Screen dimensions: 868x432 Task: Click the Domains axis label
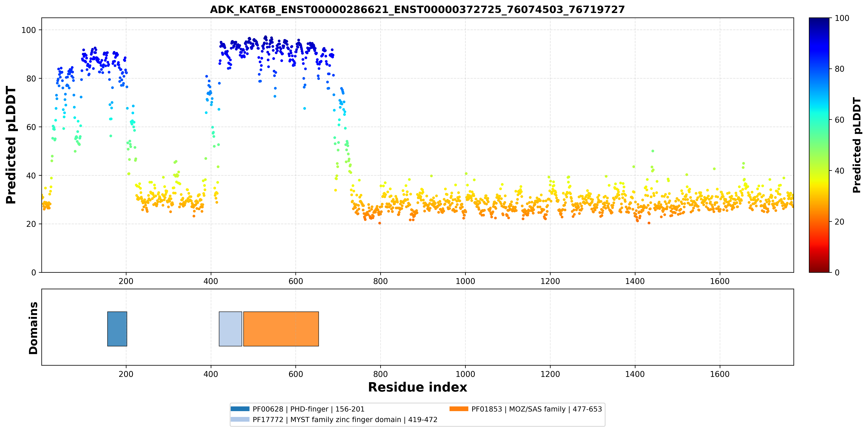(33, 328)
